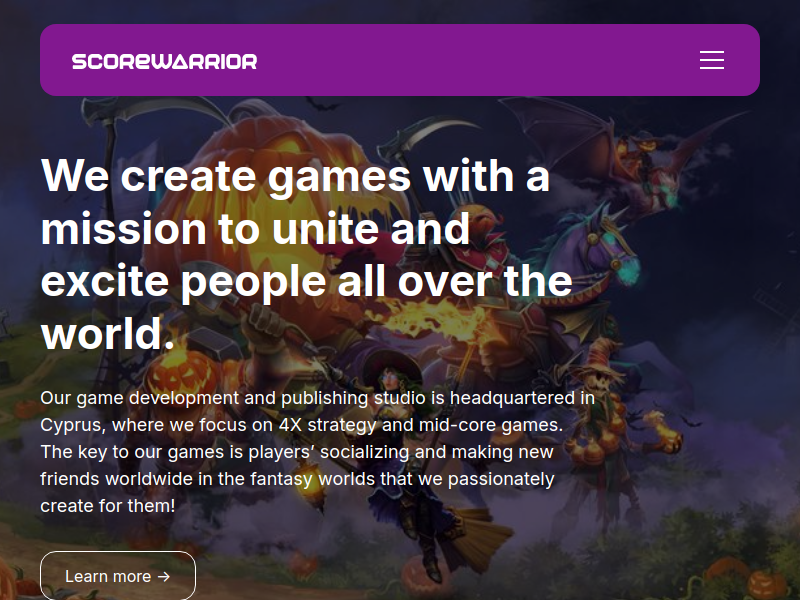
Task: Open the hamburger menu icon
Action: [x=712, y=60]
